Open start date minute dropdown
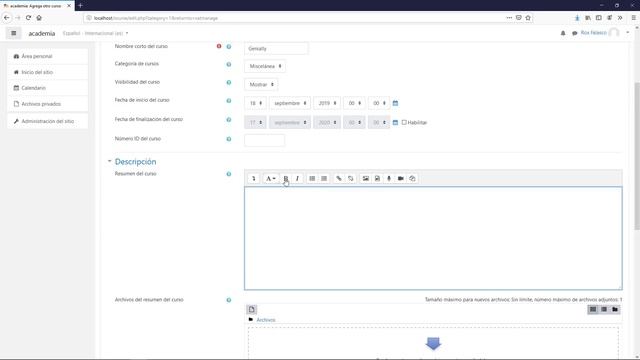Screen dimensions: 640x360 point(379,103)
